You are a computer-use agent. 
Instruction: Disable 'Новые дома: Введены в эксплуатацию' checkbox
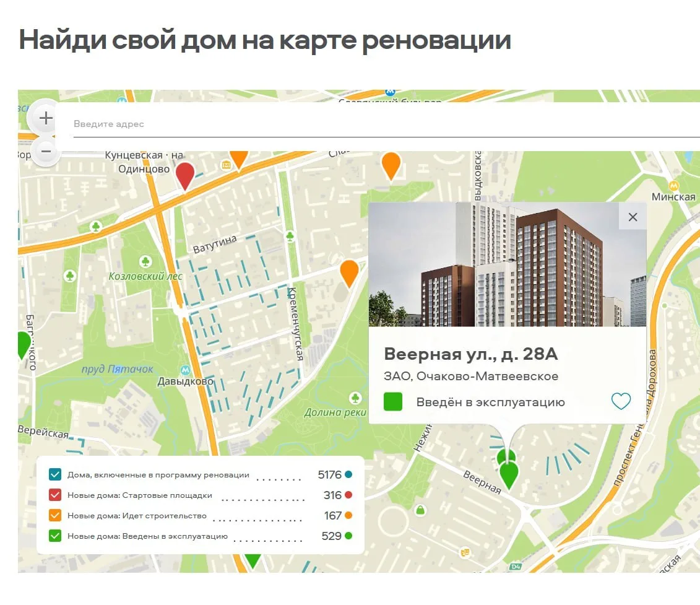55,536
